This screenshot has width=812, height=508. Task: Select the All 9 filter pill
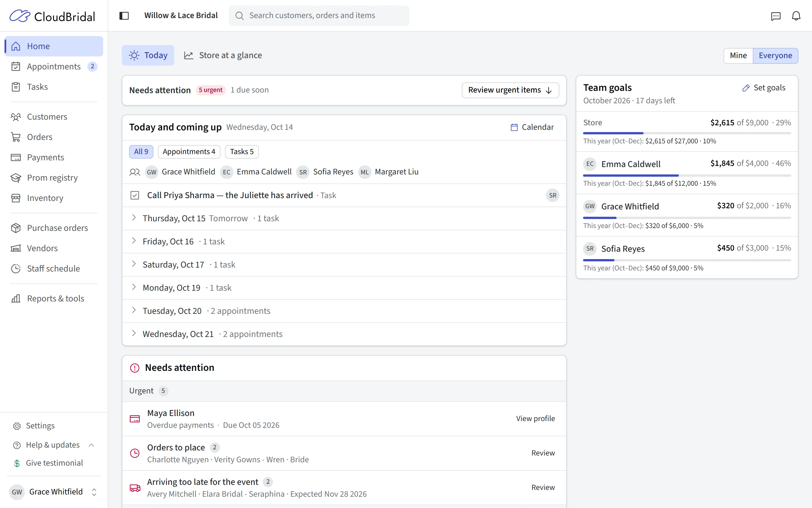[141, 152]
